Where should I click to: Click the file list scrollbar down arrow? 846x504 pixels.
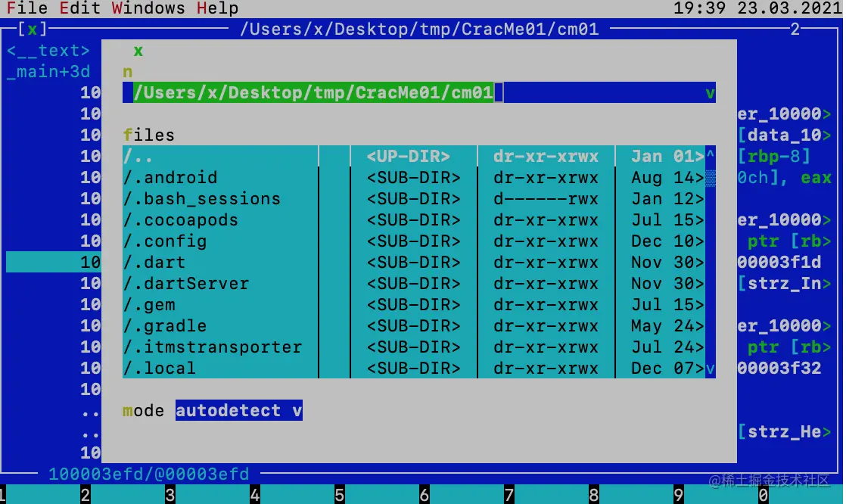pyautogui.click(x=710, y=369)
